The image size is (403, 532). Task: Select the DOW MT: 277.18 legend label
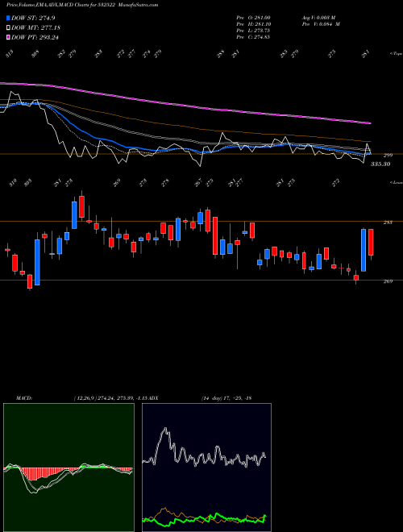[36, 28]
